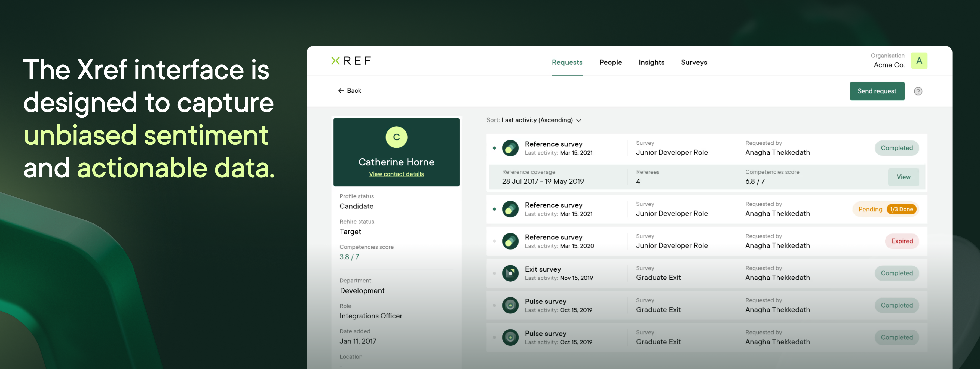Click the Xref logo in header

351,61
